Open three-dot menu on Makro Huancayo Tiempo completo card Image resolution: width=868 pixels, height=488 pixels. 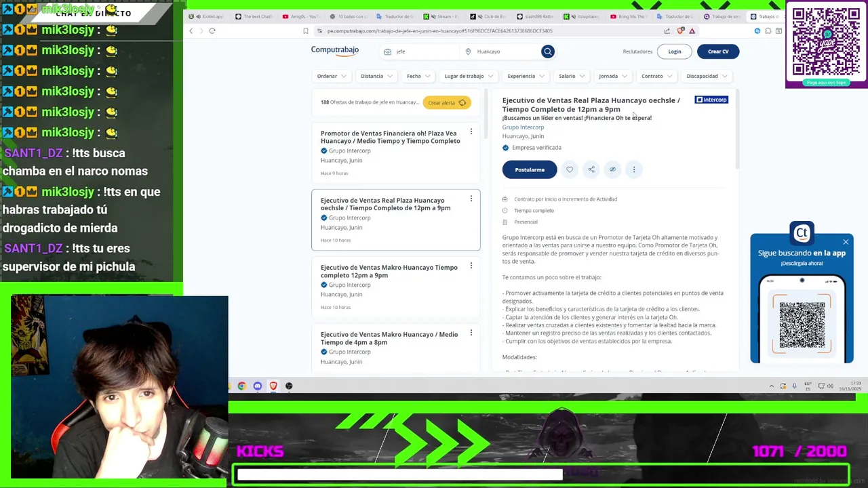click(x=471, y=266)
